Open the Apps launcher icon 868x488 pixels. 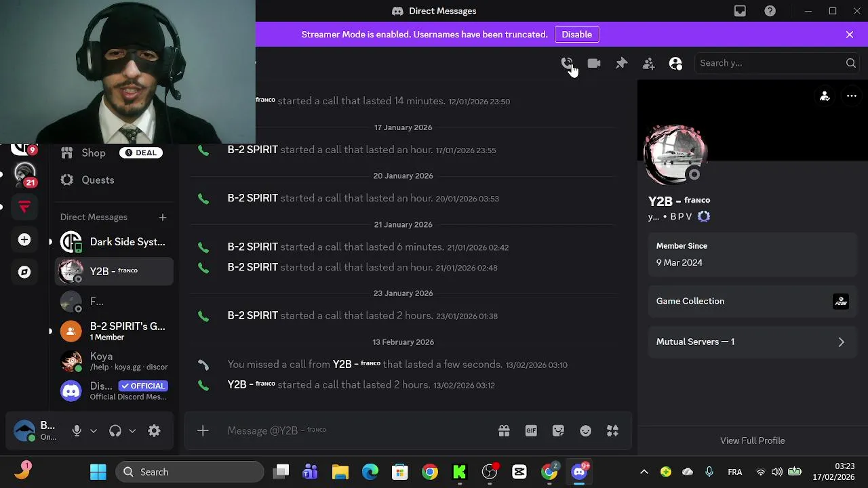pyautogui.click(x=612, y=430)
